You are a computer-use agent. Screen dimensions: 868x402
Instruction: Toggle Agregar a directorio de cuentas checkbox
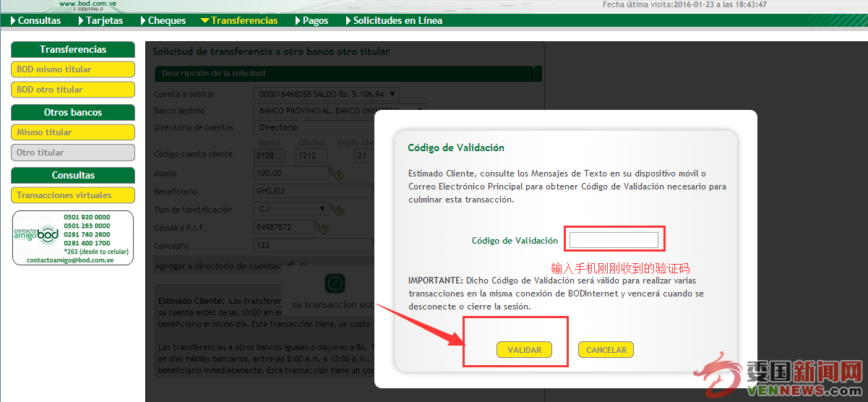point(290,264)
